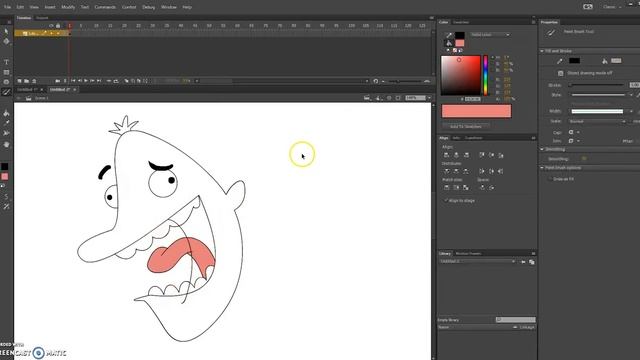Viewport: 640px width, 360px height.
Task: Click the New Library Panel icon
Action: [x=531, y=262]
